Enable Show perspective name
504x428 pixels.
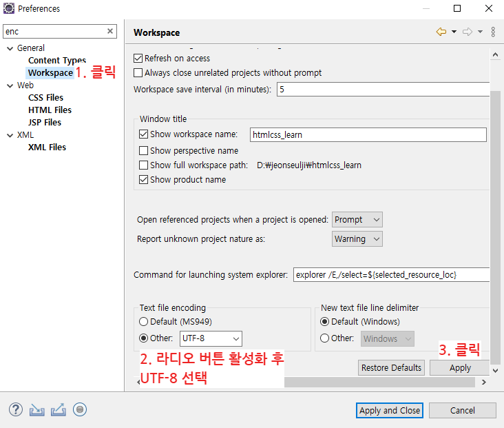coord(143,151)
